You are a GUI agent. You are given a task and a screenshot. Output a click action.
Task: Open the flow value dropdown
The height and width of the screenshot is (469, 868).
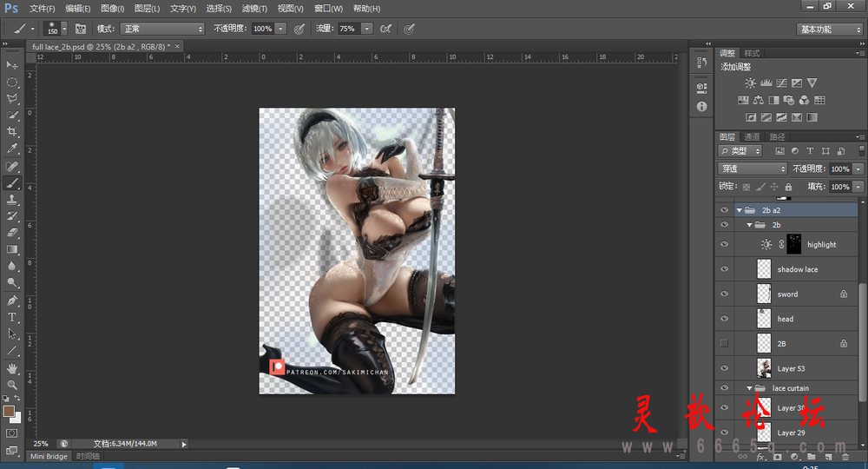366,29
